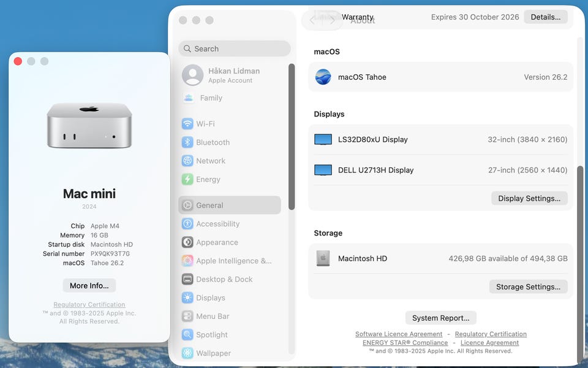Select Bluetooth label in the sidebar
Screen dimensions: 588x368
tap(213, 142)
